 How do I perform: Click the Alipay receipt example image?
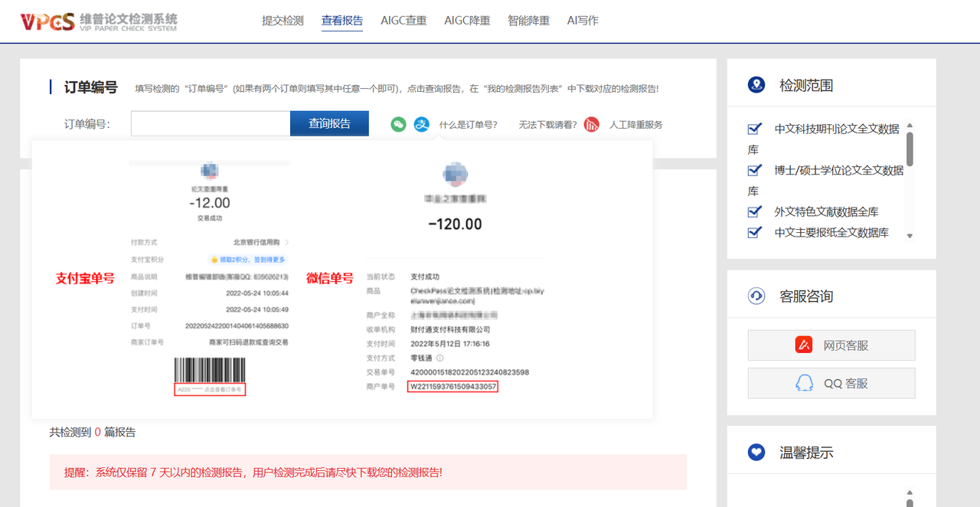click(x=209, y=280)
